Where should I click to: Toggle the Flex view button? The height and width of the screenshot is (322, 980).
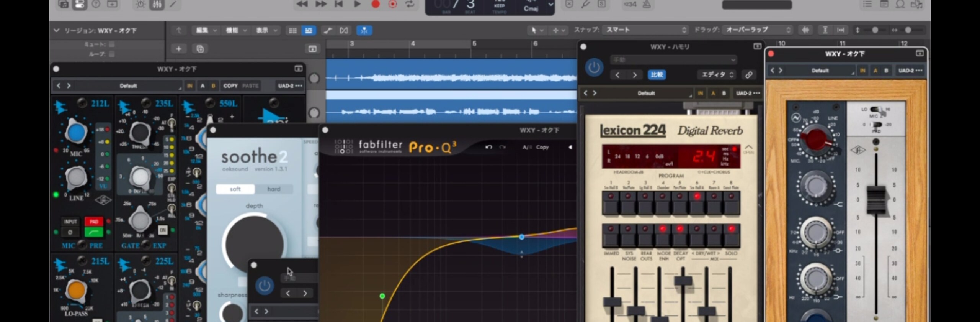(344, 30)
